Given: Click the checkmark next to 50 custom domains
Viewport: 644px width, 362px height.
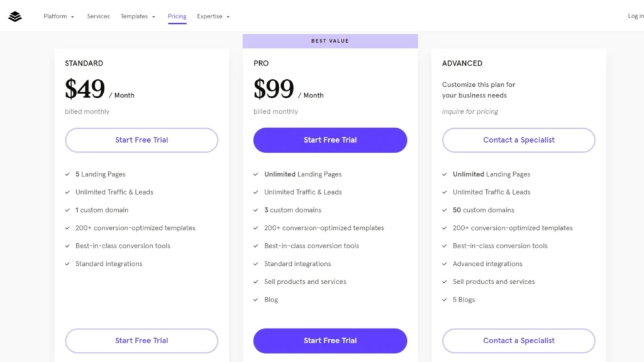Looking at the screenshot, I should 445,210.
